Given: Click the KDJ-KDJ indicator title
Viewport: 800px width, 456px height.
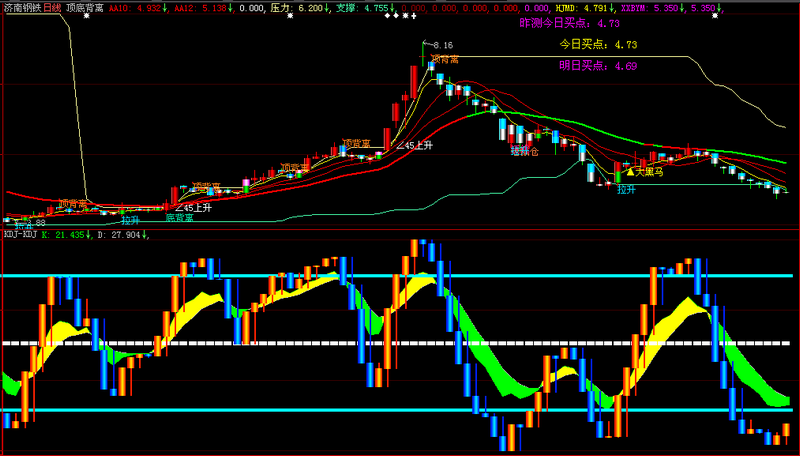Looking at the screenshot, I should tap(20, 235).
